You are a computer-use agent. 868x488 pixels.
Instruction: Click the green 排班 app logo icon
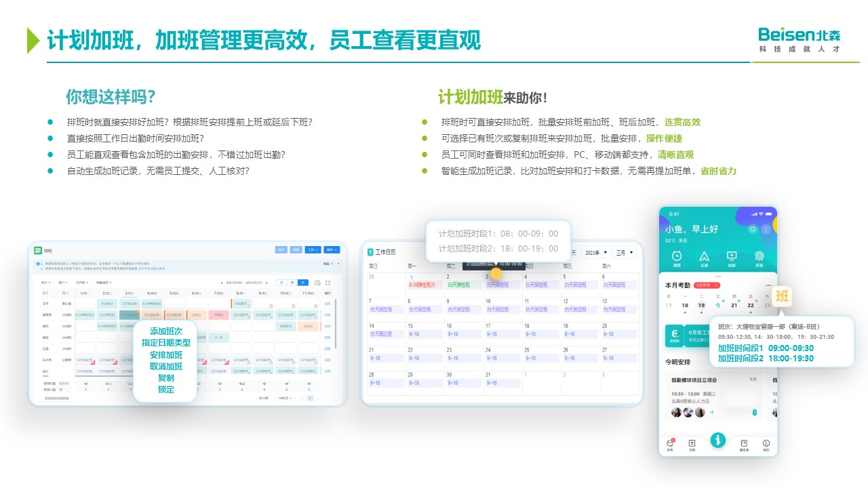[x=38, y=250]
